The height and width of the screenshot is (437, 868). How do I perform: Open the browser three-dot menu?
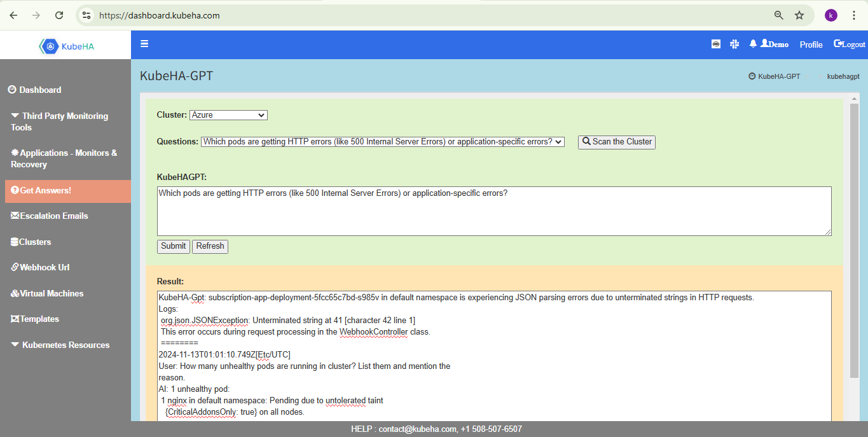pos(854,15)
